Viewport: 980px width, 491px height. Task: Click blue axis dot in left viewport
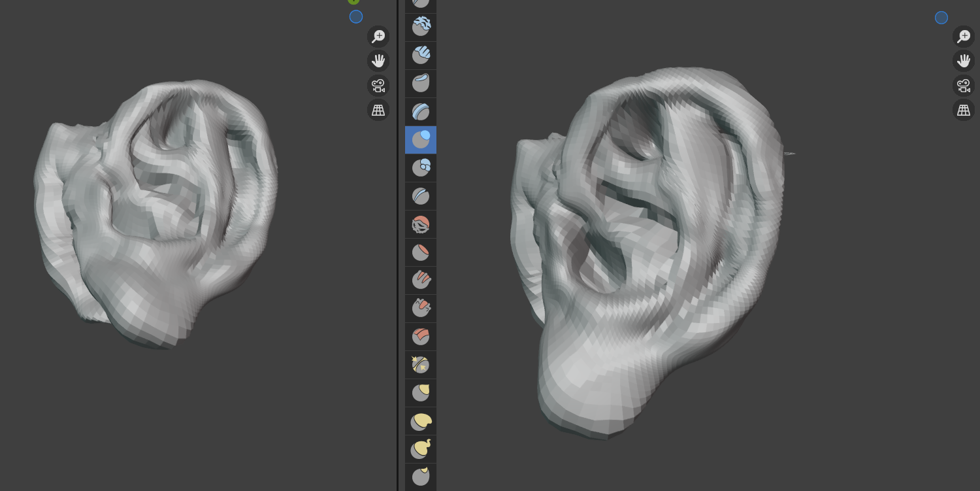tap(356, 17)
